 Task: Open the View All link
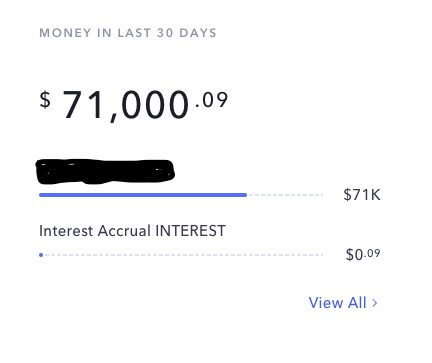[343, 303]
